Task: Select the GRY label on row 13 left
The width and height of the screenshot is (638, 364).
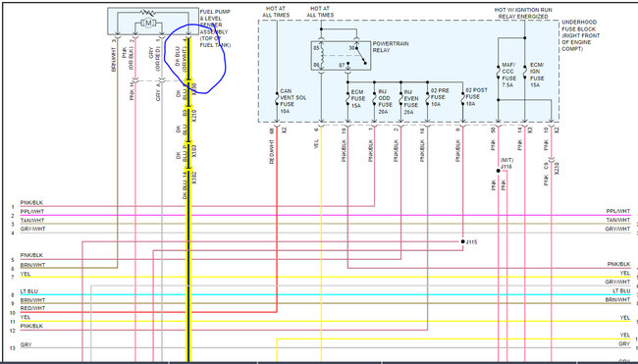Action: 26,344
